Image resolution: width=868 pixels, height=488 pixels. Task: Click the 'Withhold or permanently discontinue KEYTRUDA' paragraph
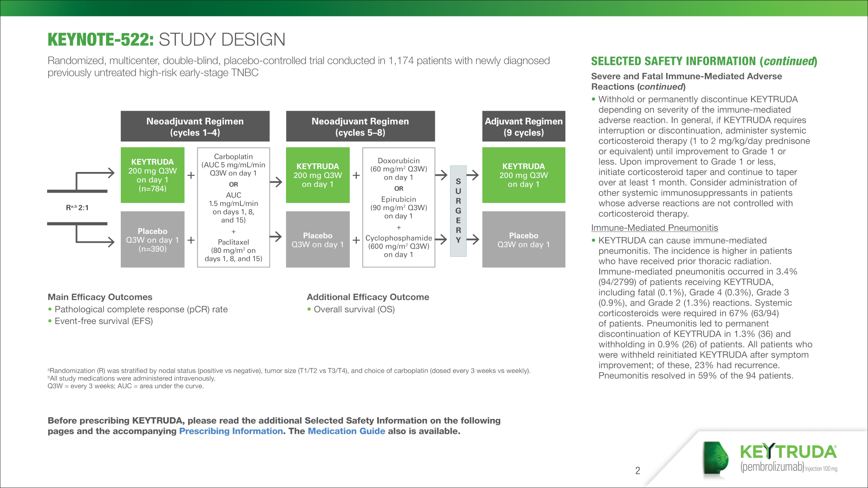704,157
